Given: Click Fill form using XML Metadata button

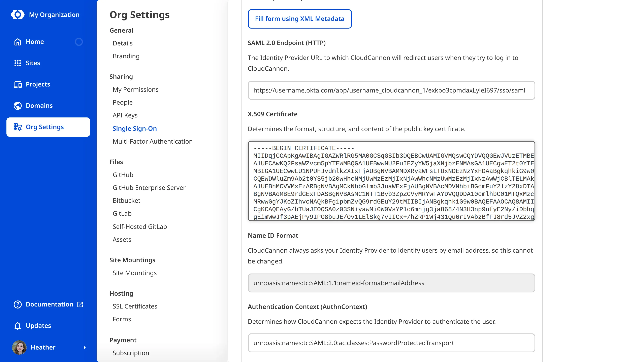Looking at the screenshot, I should coord(299,19).
